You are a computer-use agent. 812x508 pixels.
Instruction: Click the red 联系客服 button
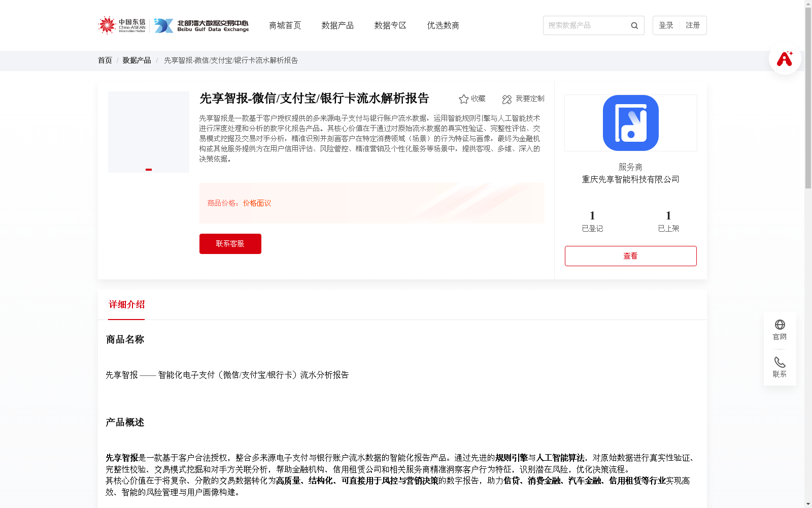(x=230, y=244)
